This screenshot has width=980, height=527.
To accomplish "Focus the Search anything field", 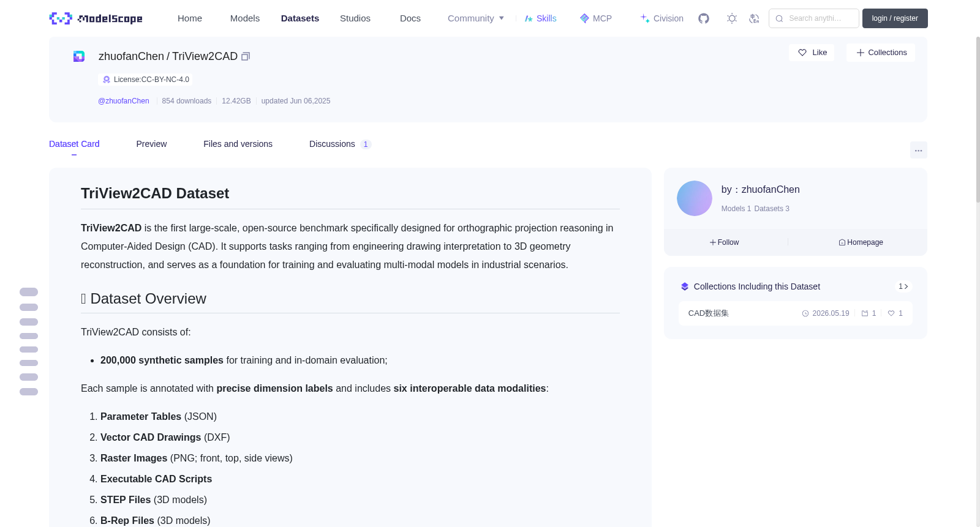I will [814, 18].
